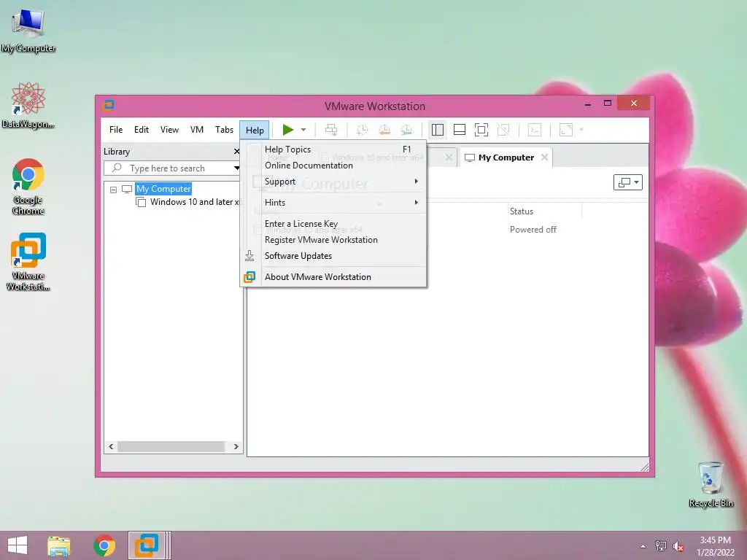Open the Tabs menu
The image size is (747, 560).
224,130
